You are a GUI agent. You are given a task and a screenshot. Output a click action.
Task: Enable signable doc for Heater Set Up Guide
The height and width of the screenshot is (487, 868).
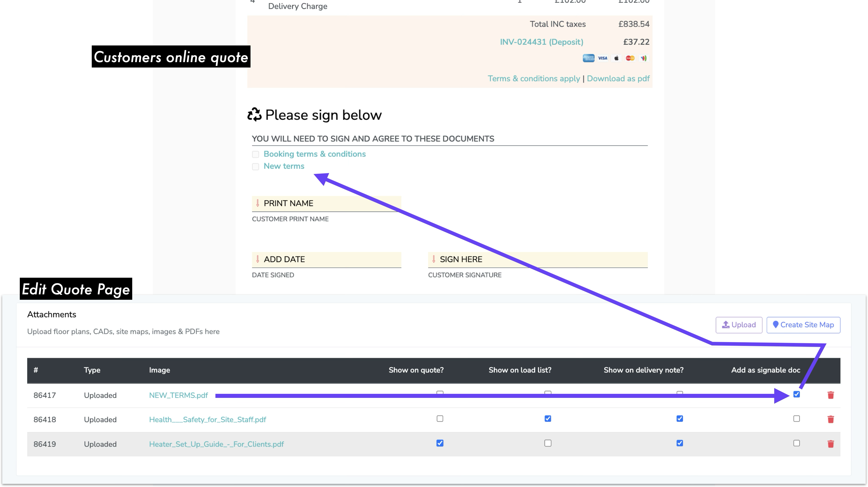796,443
